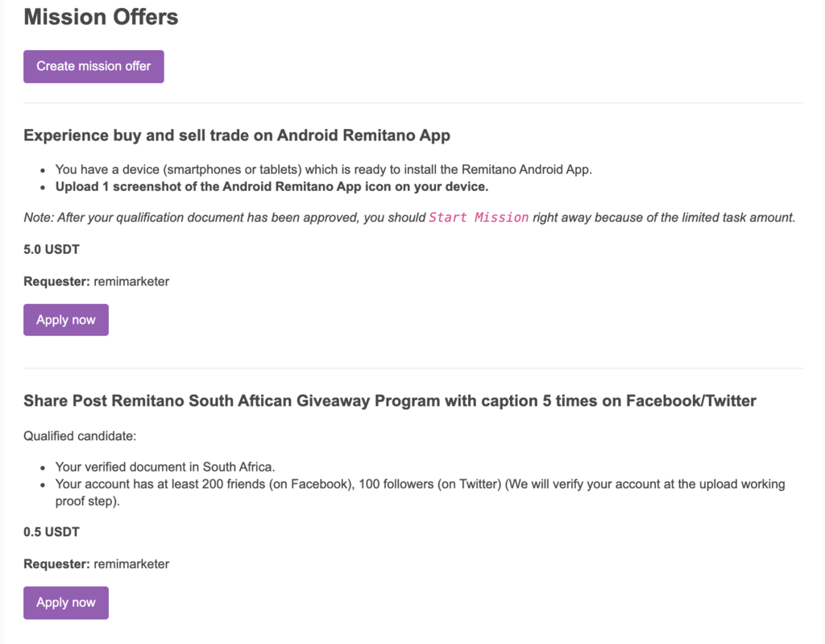Select the 0.5 USDT reward amount
825x644 pixels.
(52, 532)
